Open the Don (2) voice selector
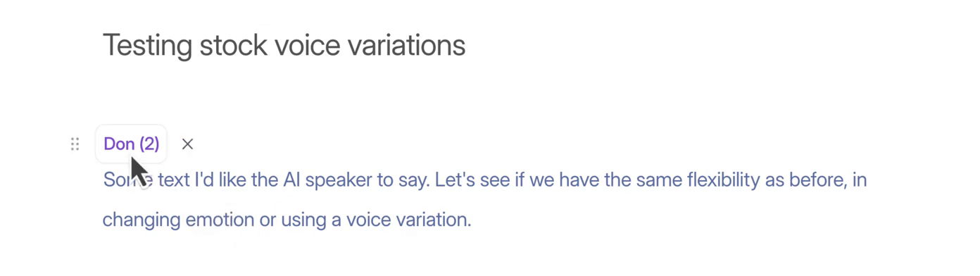This screenshot has height=276, width=980. click(x=132, y=144)
